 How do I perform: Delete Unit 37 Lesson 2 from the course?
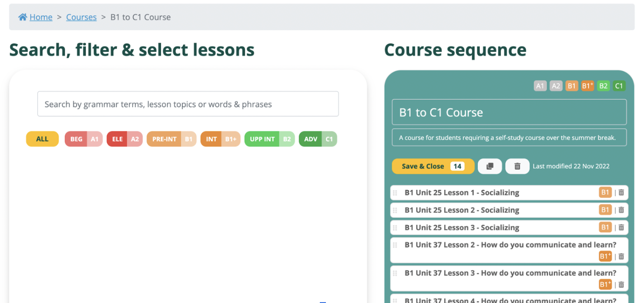click(x=621, y=256)
